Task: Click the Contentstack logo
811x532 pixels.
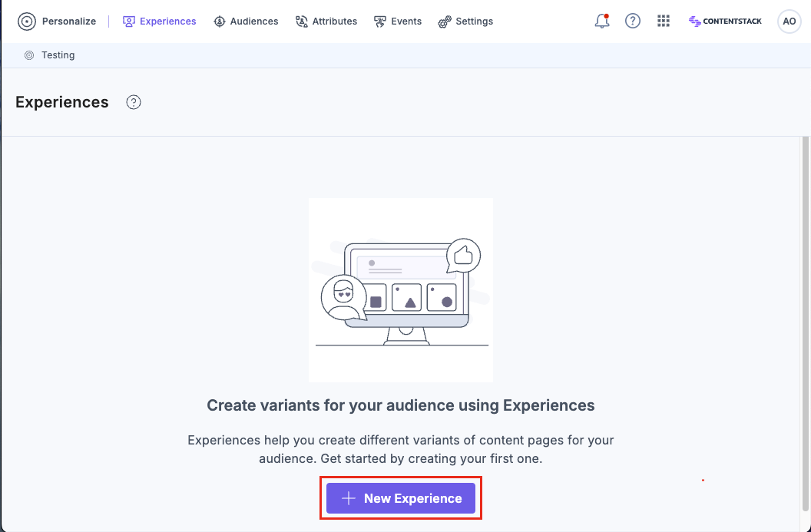Action: pyautogui.click(x=725, y=21)
